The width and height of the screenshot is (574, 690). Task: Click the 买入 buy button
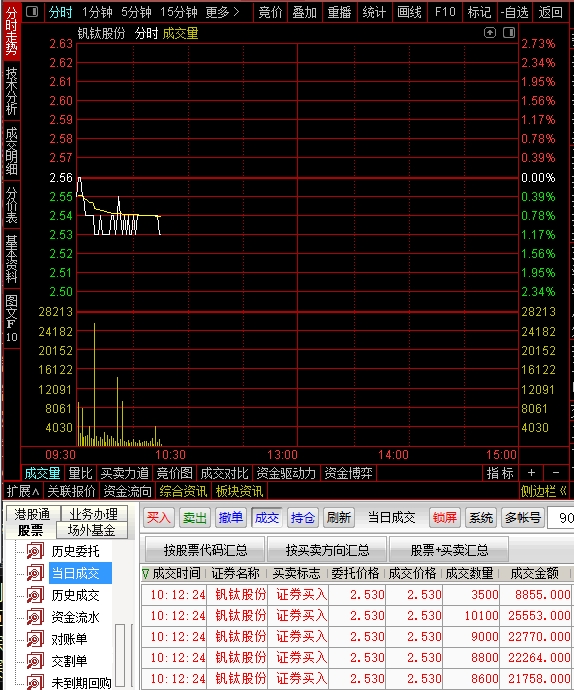point(158,518)
